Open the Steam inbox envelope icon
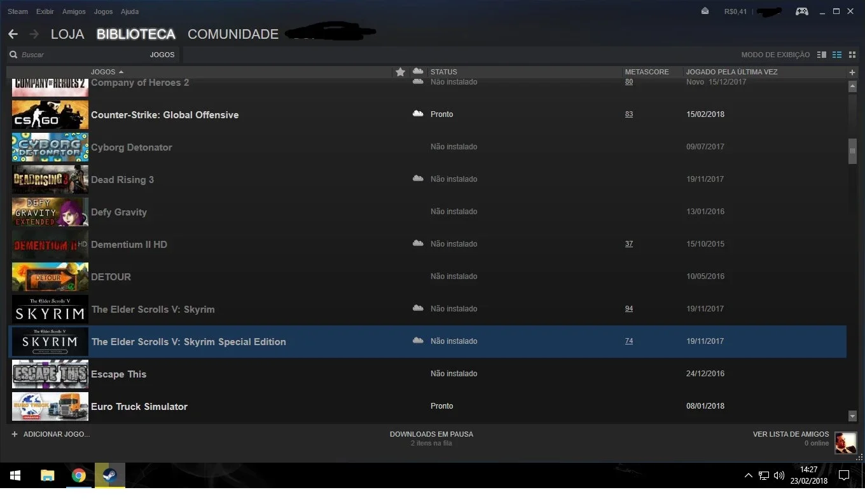 (x=705, y=11)
